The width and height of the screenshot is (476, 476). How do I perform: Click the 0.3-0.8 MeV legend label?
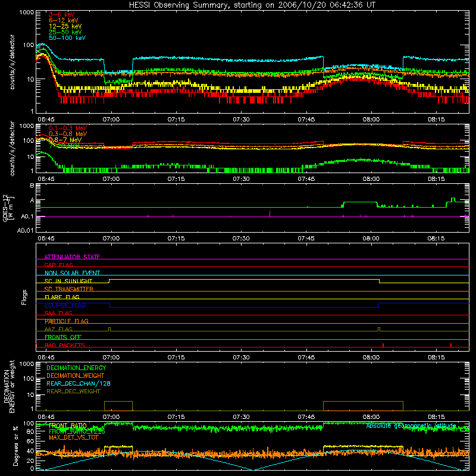[68, 134]
